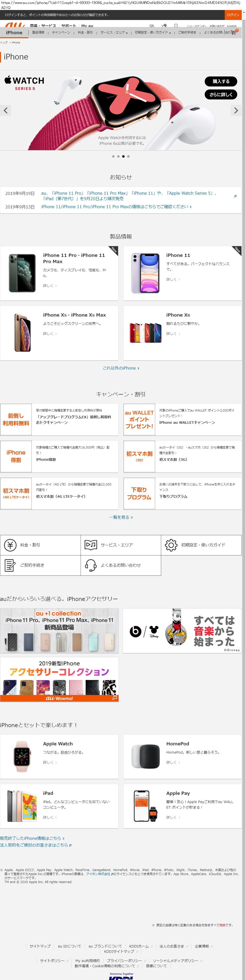Screen dimensions: 246x980
Task: Advance carousel with right arrow
Action: tap(236, 110)
